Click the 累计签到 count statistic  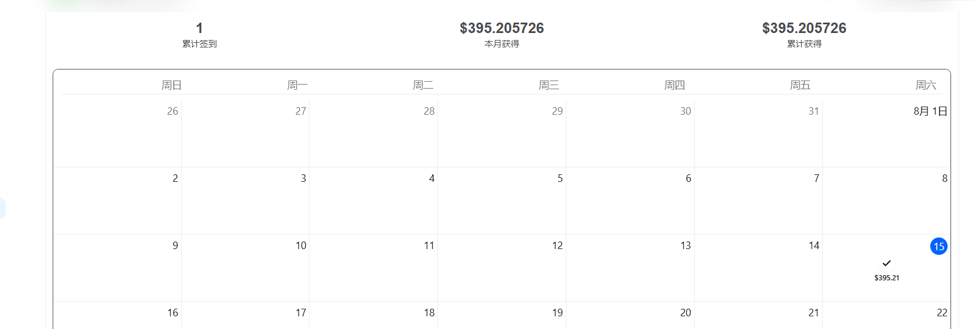tap(200, 28)
